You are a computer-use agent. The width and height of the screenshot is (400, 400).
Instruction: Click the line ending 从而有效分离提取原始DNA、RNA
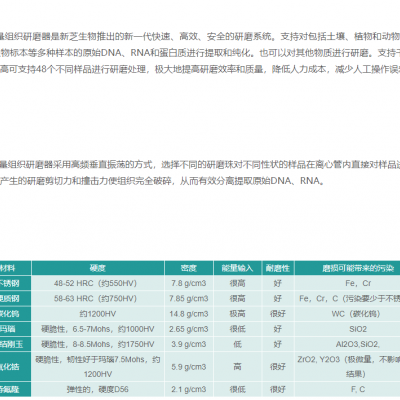tap(162, 181)
